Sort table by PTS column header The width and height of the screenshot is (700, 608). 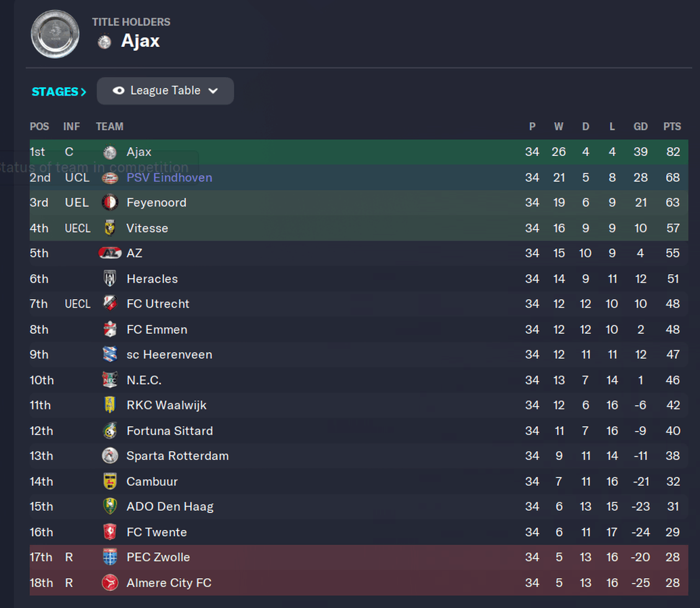coord(672,127)
